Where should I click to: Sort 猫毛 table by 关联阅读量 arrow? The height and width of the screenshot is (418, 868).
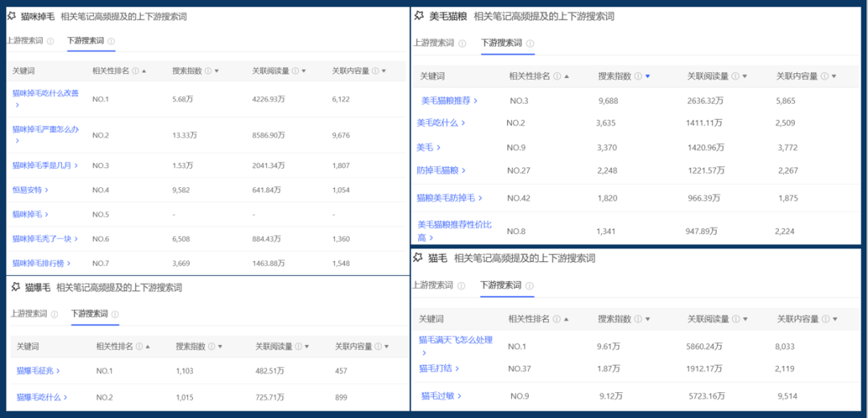744,319
